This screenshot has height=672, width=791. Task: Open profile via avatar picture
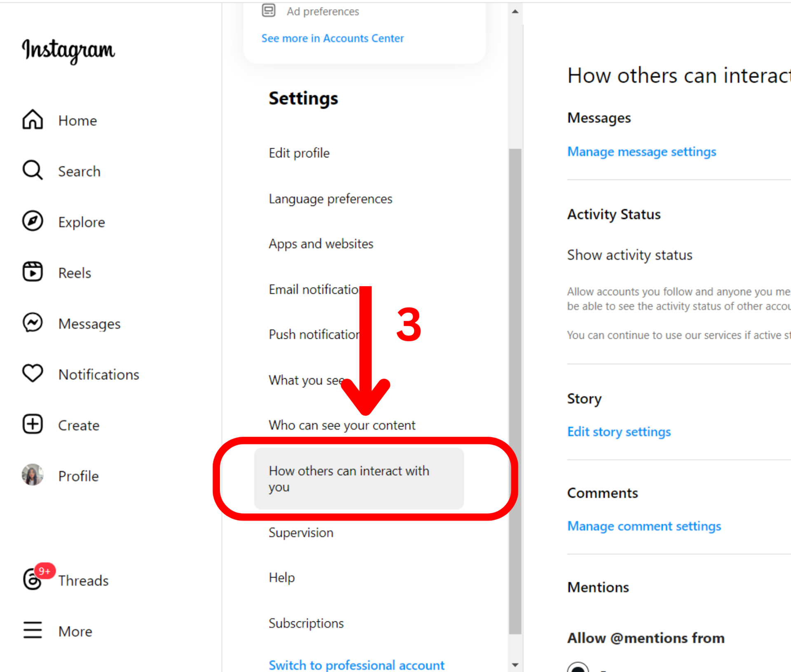pos(33,475)
